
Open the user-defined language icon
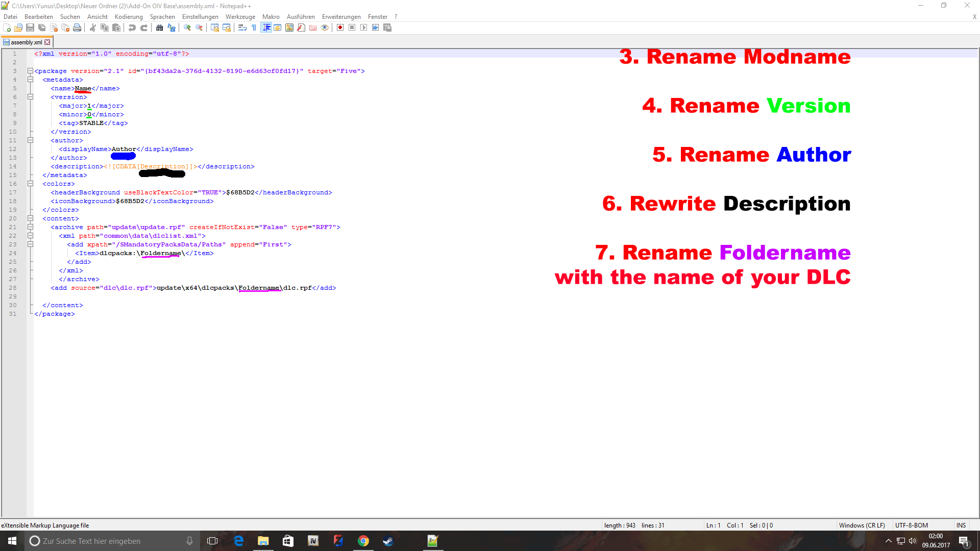point(278,28)
